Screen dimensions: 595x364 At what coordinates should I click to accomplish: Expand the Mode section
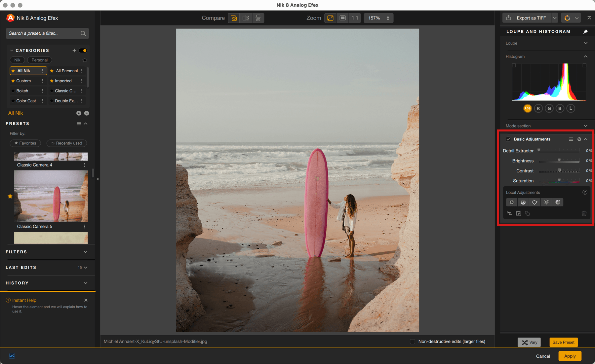(585, 126)
